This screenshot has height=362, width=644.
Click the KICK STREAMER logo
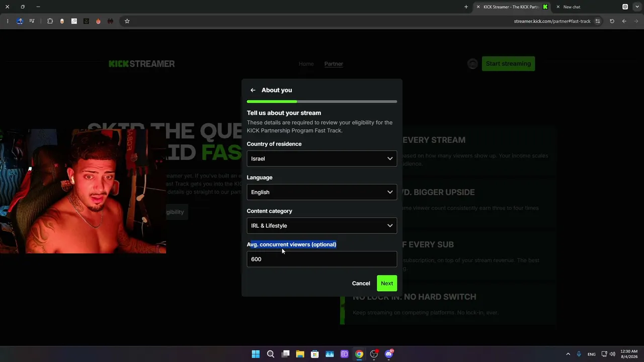[x=142, y=64]
